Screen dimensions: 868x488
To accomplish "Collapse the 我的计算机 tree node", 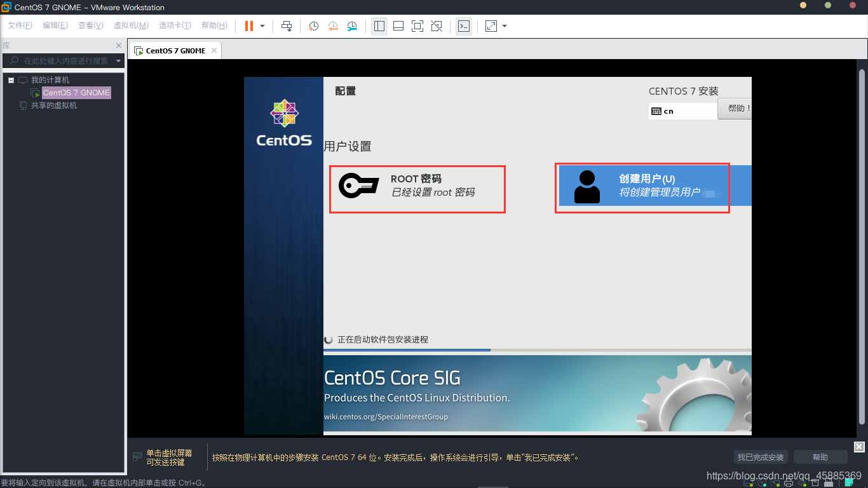I will pos(11,80).
